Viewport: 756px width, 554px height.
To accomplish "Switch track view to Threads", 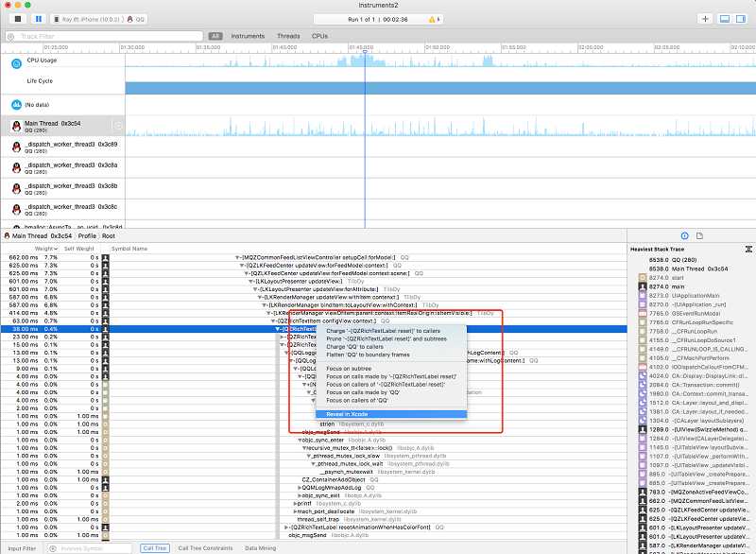I will click(288, 36).
